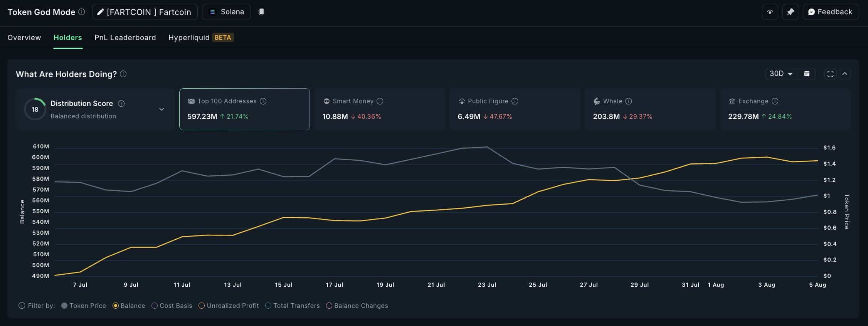Select the Smart Money holder card
This screenshot has width=868, height=326.
(380, 109)
